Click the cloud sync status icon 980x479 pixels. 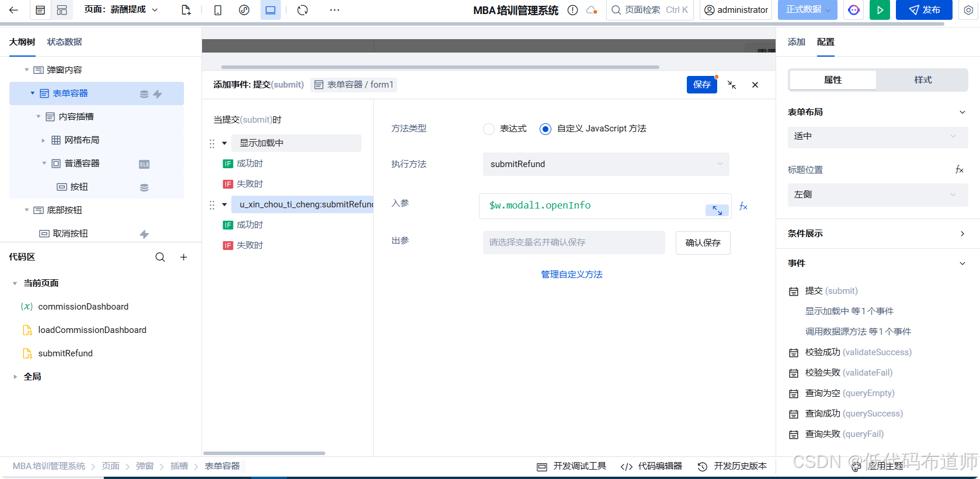[x=592, y=10]
